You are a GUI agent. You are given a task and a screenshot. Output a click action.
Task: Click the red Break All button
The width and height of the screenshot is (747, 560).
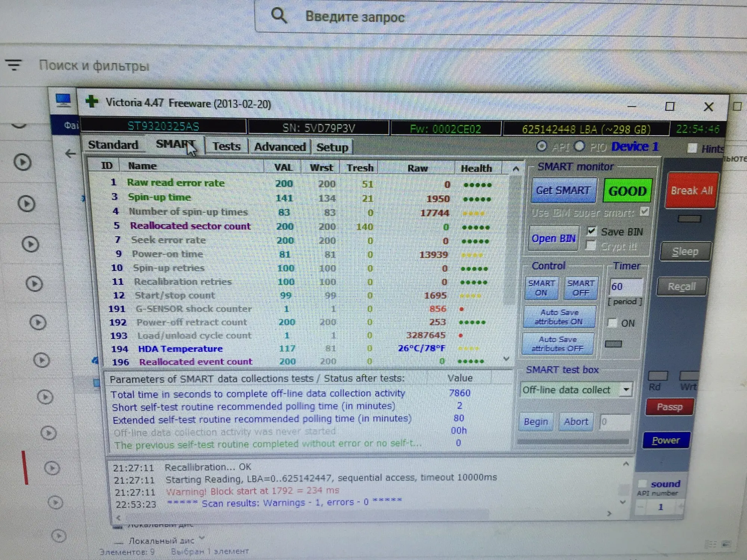coord(691,190)
